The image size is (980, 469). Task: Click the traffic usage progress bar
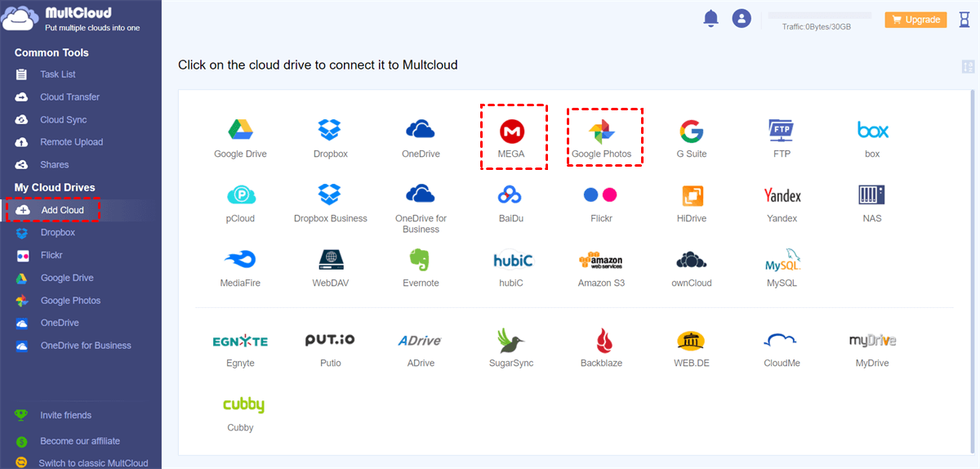[x=820, y=16]
